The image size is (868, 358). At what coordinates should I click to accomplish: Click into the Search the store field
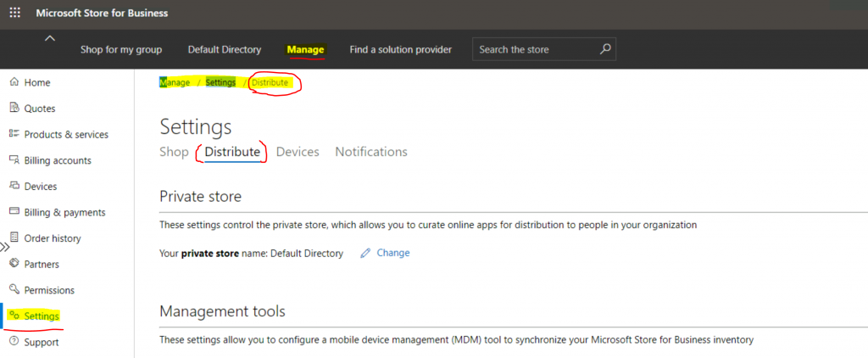[x=543, y=49]
